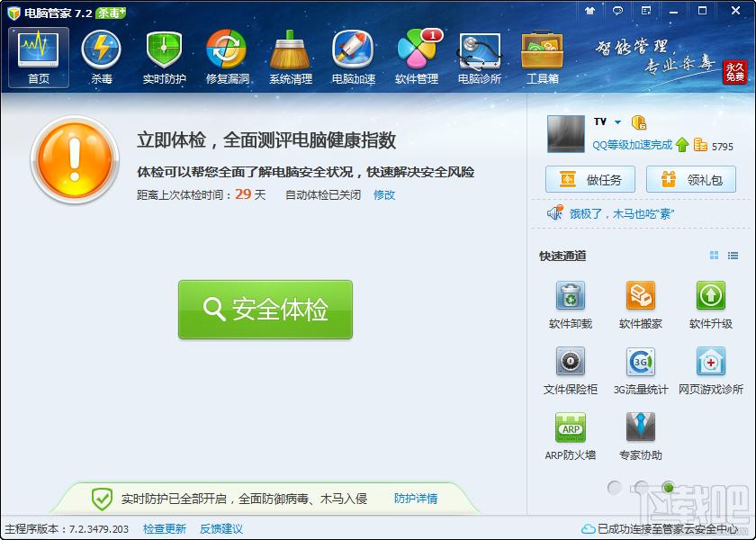The height and width of the screenshot is (540, 756).
Task: Open the ARP防火墙 firewall tool
Action: (571, 436)
